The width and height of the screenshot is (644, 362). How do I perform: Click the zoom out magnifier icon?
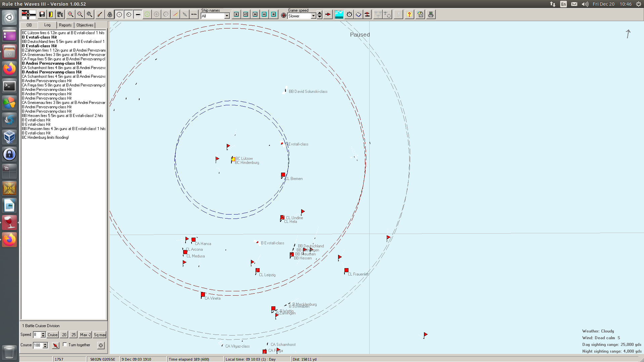80,14
